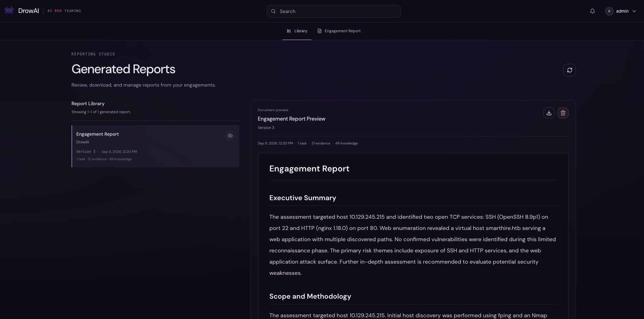644x319 pixels.
Task: Click 'Version 3' in the library card
Action: point(86,152)
